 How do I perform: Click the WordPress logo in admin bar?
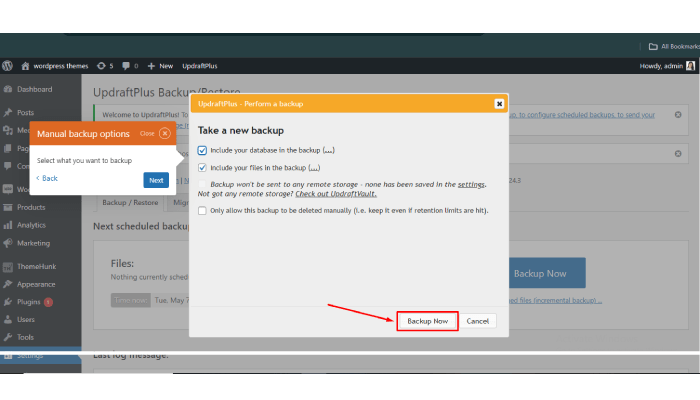8,66
